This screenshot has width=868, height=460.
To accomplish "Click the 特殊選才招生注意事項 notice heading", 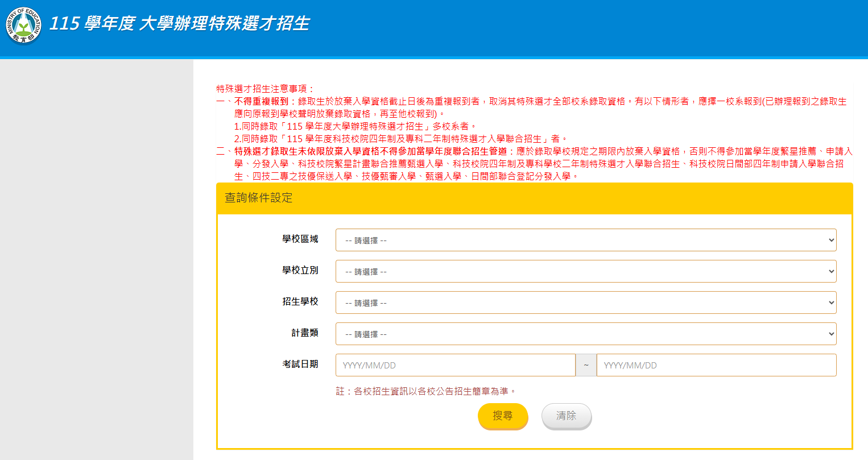I will [265, 89].
